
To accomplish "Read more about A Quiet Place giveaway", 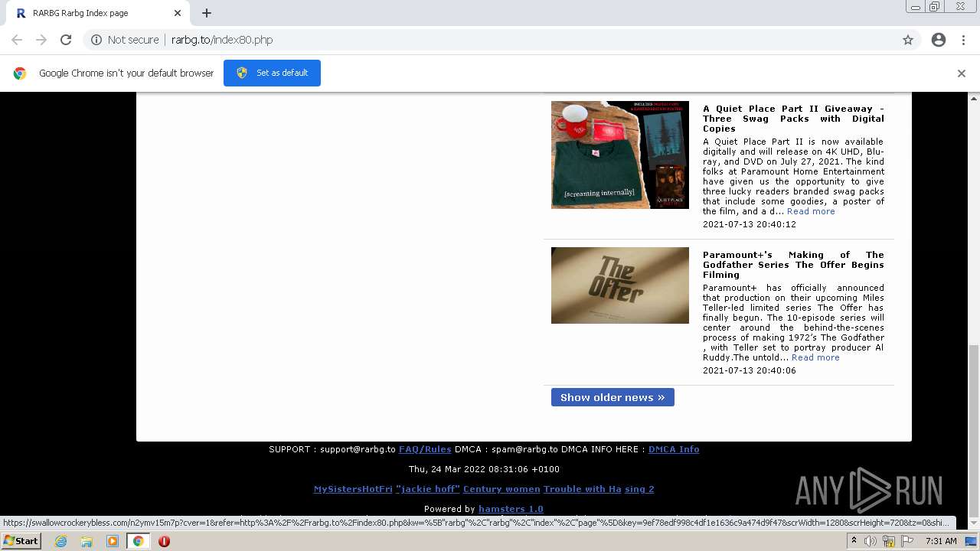I will [x=811, y=211].
